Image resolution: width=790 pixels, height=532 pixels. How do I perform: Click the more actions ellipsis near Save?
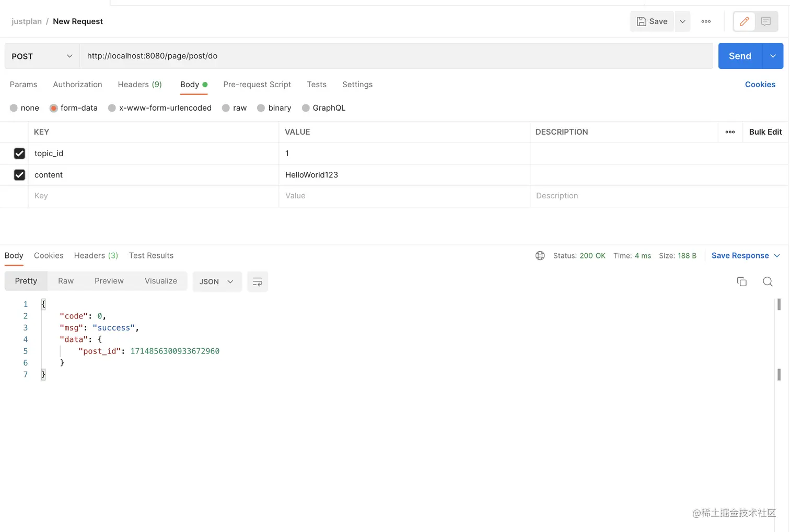tap(706, 21)
